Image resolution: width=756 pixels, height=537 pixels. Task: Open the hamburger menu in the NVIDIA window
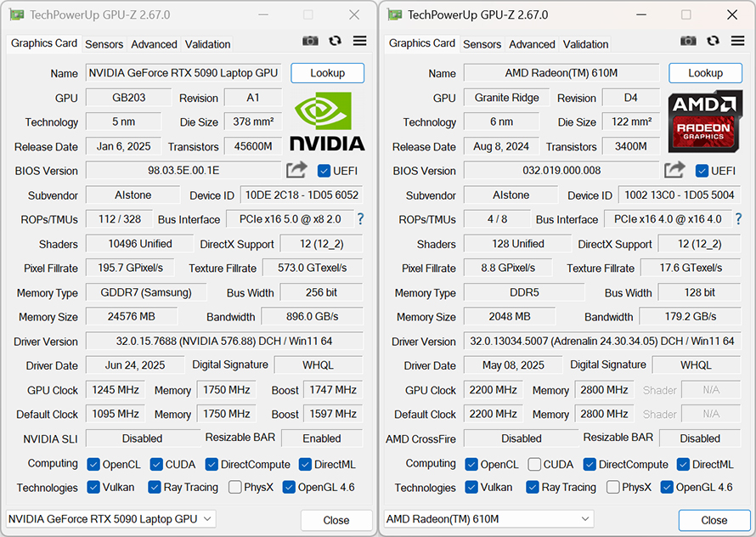(359, 42)
